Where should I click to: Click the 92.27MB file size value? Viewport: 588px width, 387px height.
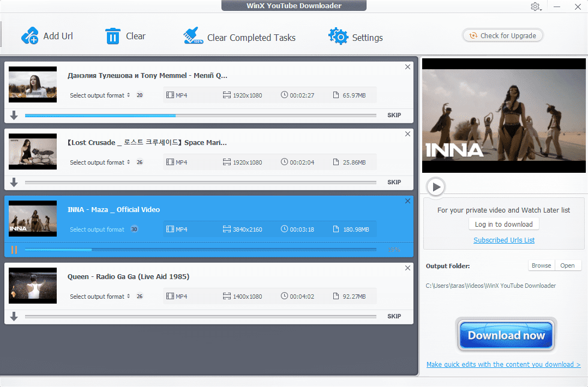[354, 297]
